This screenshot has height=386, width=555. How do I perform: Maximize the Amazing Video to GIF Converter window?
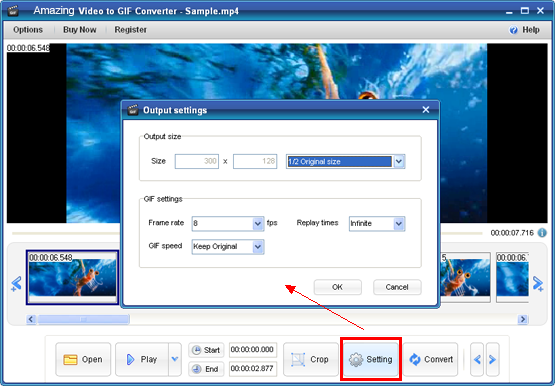(525, 11)
